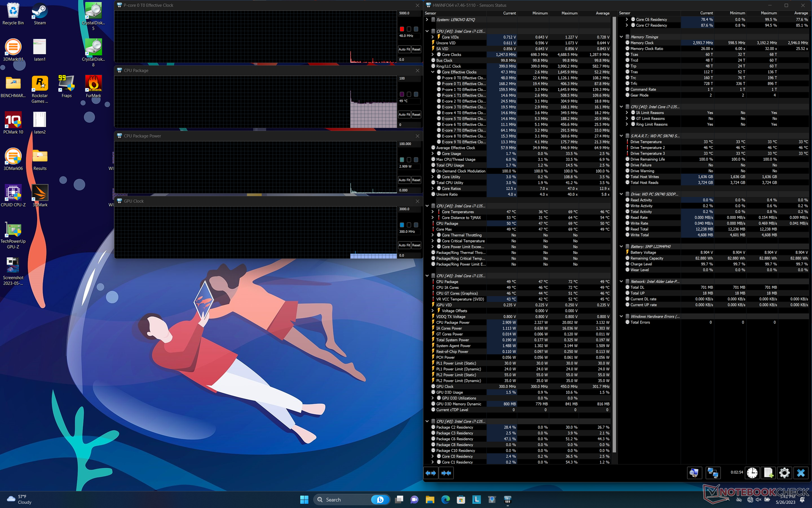The image size is (812, 508).
Task: Click the taskbar Search box
Action: pos(351,500)
